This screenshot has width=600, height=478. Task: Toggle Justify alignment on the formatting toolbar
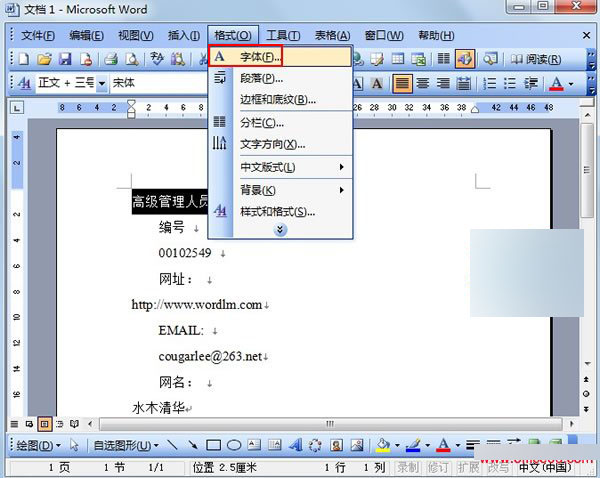tap(403, 83)
